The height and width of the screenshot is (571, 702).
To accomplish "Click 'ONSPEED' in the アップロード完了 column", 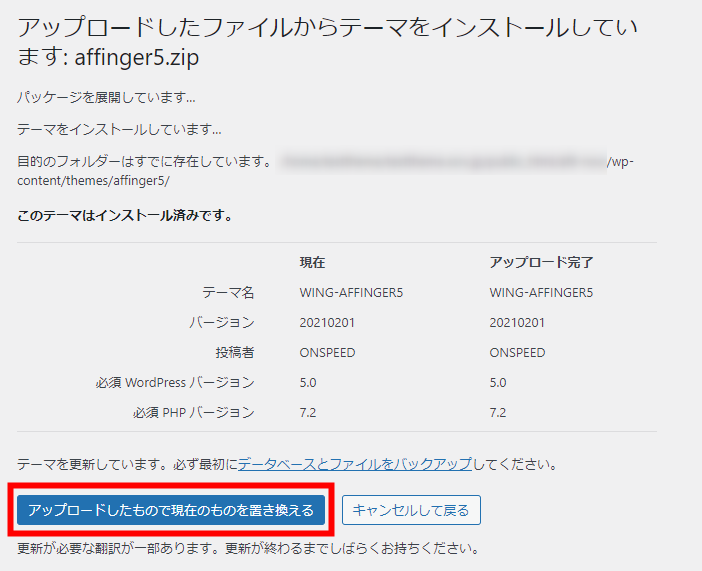I will (517, 352).
